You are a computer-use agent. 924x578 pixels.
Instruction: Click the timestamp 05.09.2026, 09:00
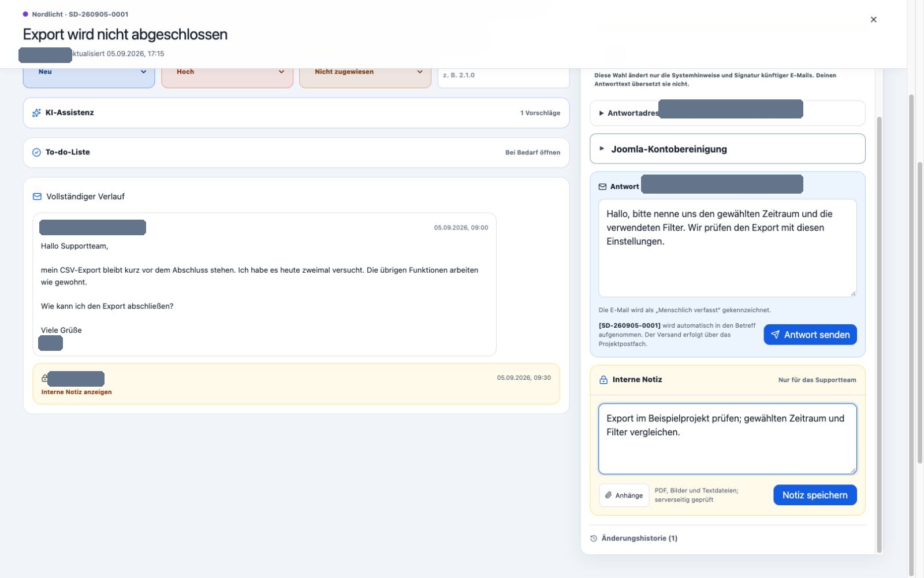pos(461,228)
